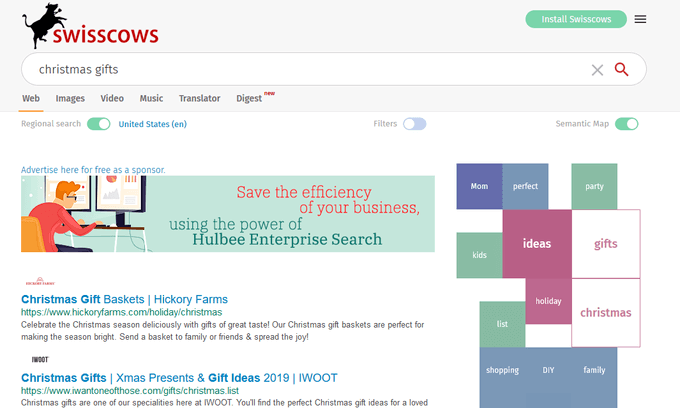Click the IWOOT result description text
680x408 pixels.
(224, 403)
